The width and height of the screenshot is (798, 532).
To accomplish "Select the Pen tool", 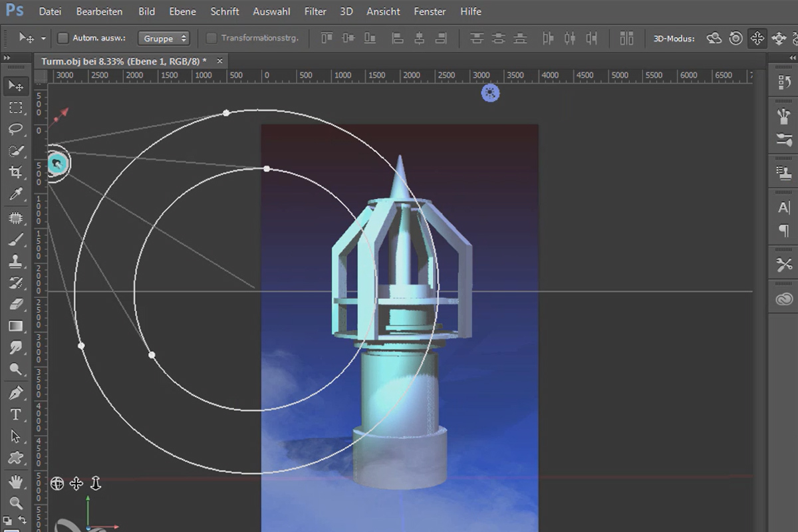I will pyautogui.click(x=16, y=393).
